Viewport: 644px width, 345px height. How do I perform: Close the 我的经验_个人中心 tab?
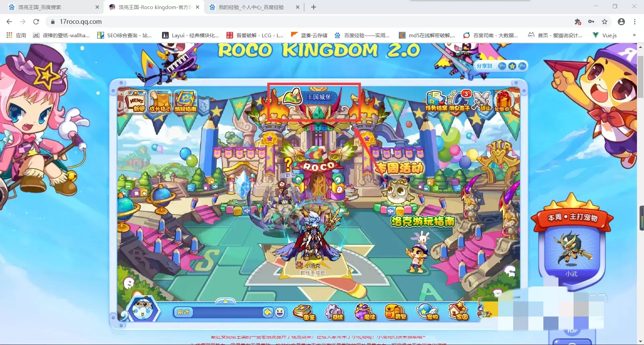pyautogui.click(x=298, y=7)
